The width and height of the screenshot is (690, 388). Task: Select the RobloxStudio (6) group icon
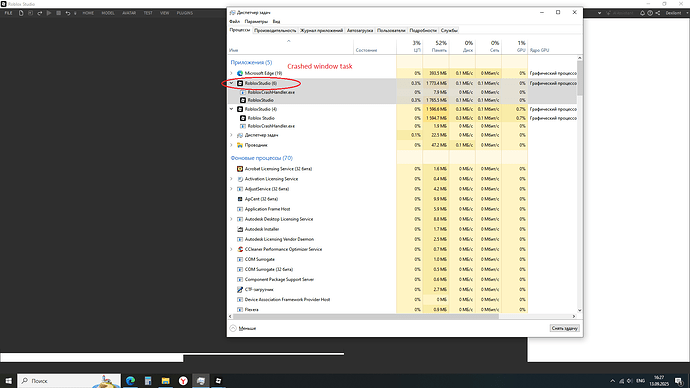coord(240,83)
